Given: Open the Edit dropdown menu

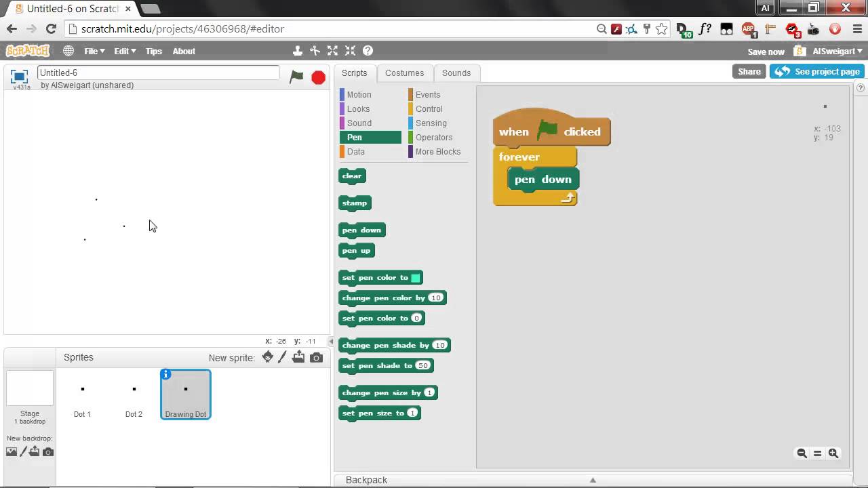Looking at the screenshot, I should coord(125,51).
